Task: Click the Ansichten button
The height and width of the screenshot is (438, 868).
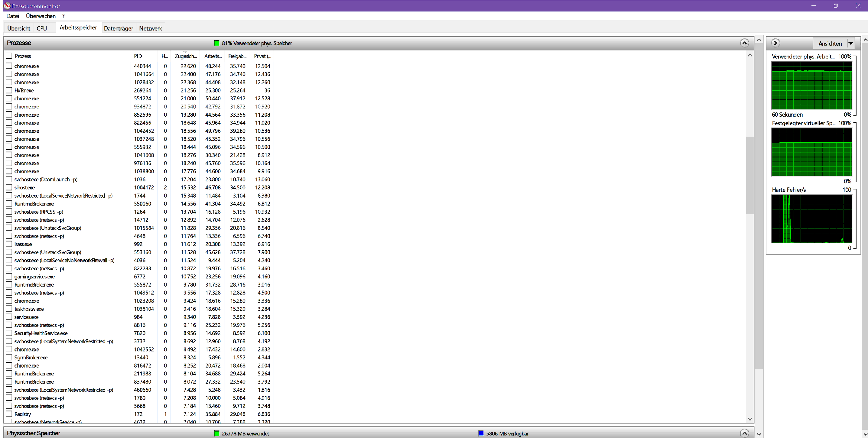Action: pyautogui.click(x=830, y=44)
